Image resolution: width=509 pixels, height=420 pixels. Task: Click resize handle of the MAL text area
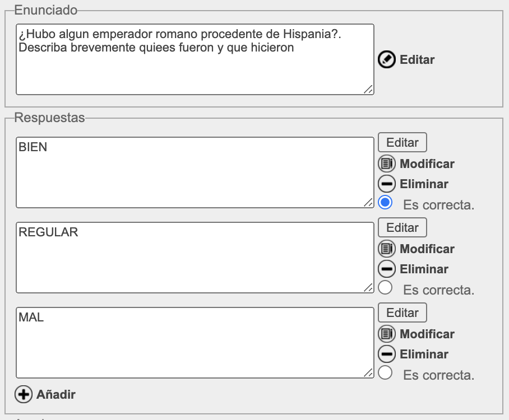368,372
